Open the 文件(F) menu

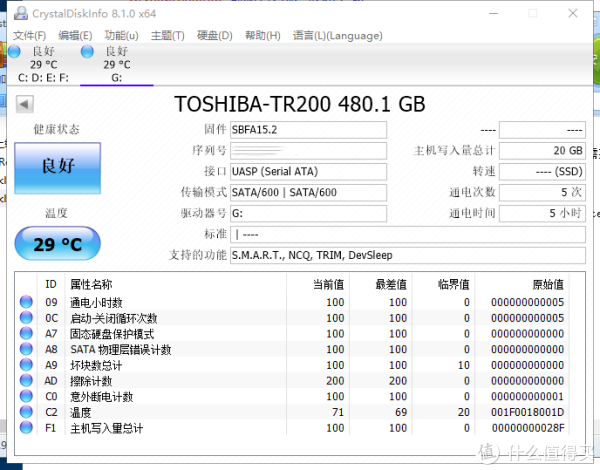[29, 36]
